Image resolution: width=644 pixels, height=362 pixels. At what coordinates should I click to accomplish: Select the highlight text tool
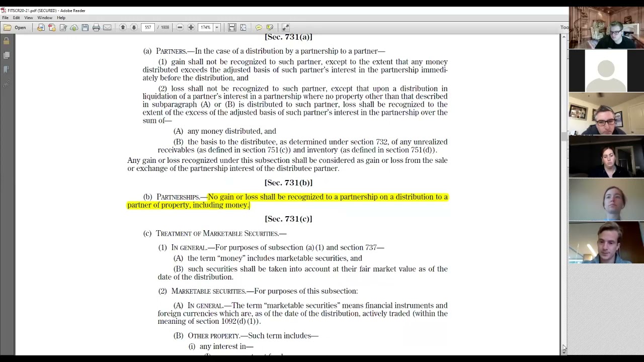tap(270, 27)
